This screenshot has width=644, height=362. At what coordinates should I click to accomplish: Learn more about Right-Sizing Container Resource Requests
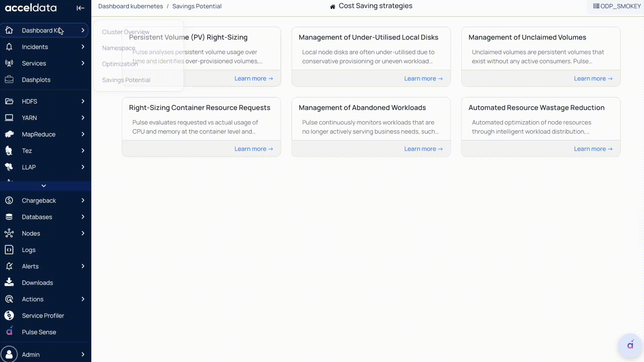[x=253, y=149]
